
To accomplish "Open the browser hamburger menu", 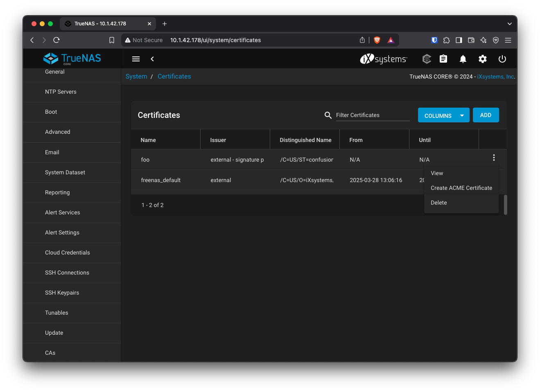I will click(508, 40).
